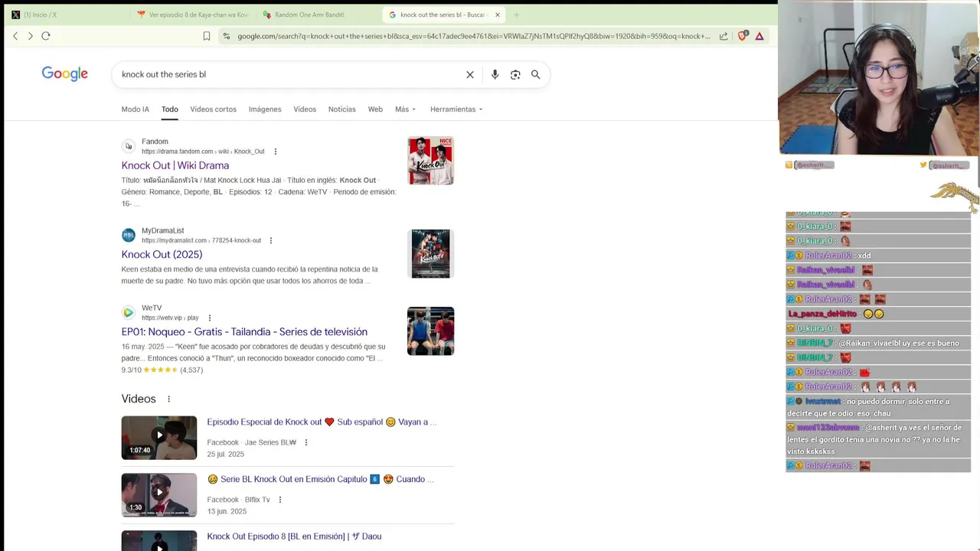980x551 pixels.
Task: Open options next to the Videos heading
Action: tap(168, 399)
